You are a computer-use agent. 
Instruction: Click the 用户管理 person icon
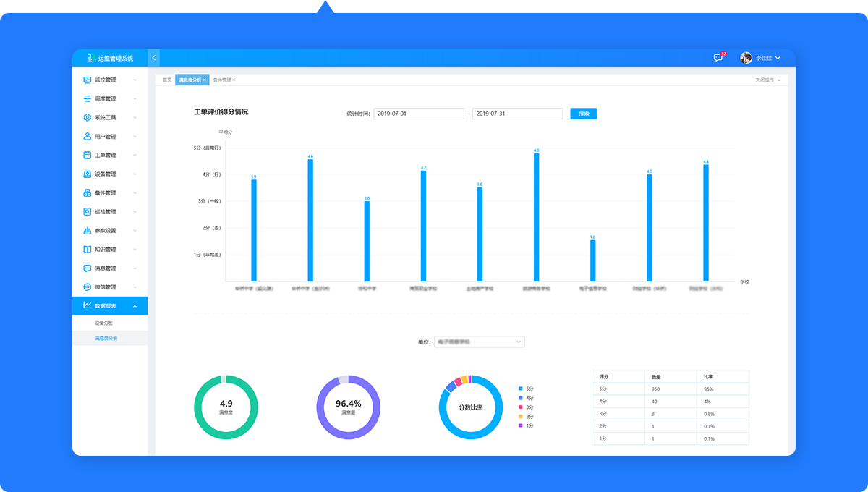pos(88,136)
